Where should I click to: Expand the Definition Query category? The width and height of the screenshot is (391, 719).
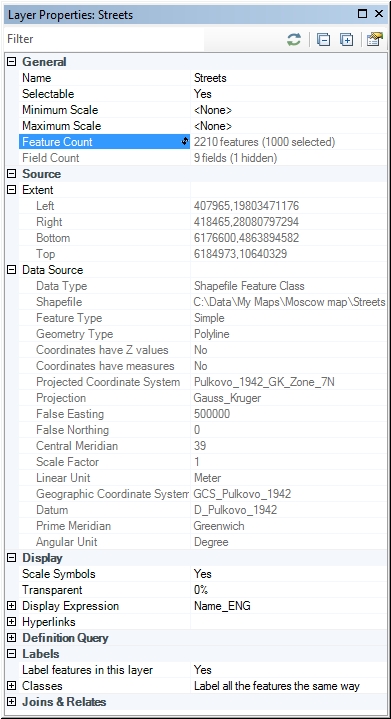(11, 638)
